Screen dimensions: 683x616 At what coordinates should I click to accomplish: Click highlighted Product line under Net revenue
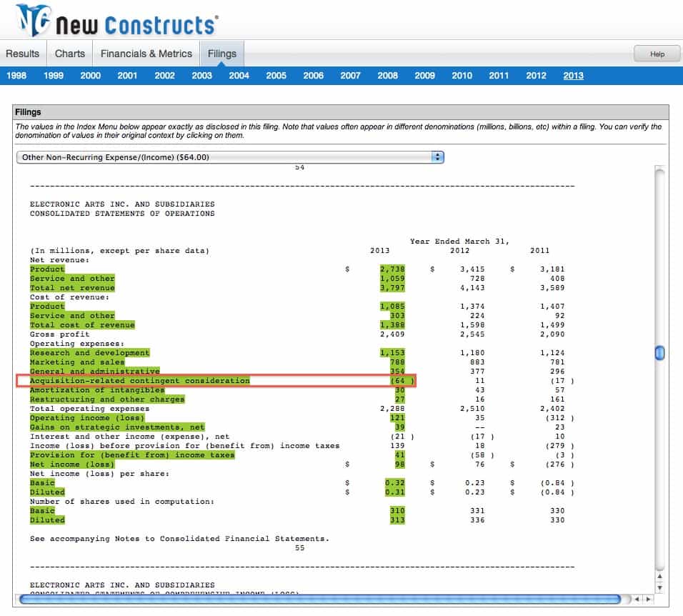click(x=47, y=269)
